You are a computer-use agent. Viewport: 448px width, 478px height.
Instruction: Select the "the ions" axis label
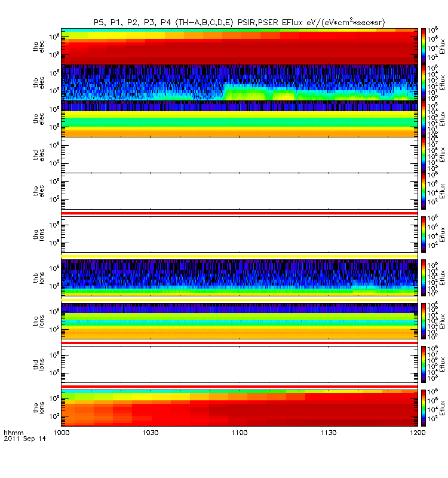[38, 408]
